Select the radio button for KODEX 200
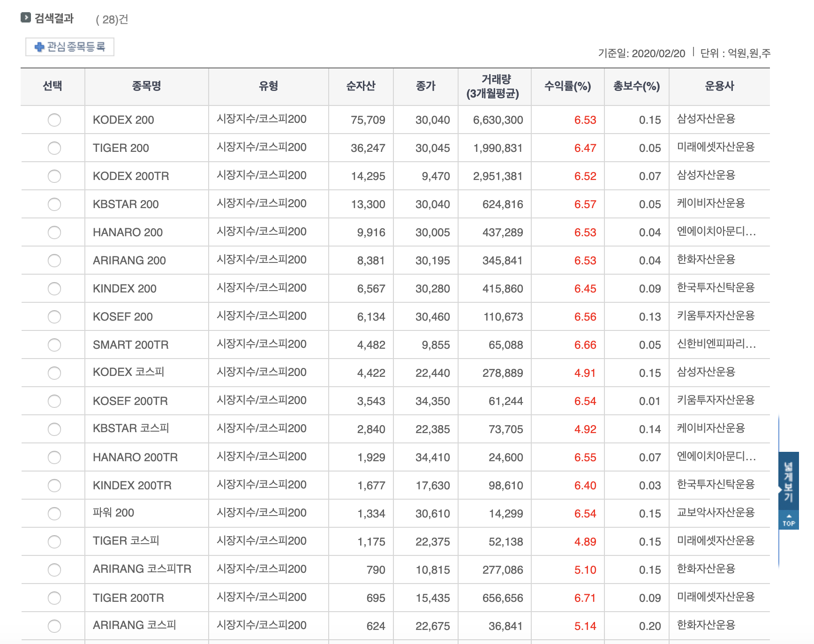The image size is (814, 644). click(x=54, y=120)
